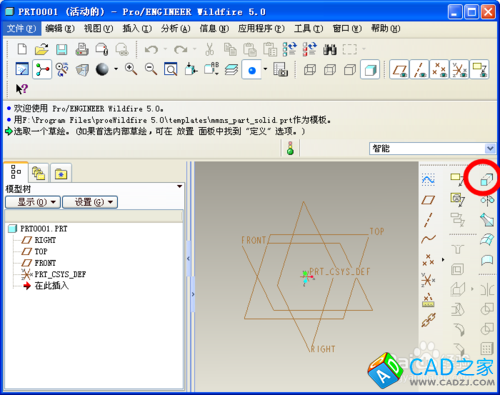500x395 pixels.
Task: Open the 工具 menu
Action: point(309,29)
